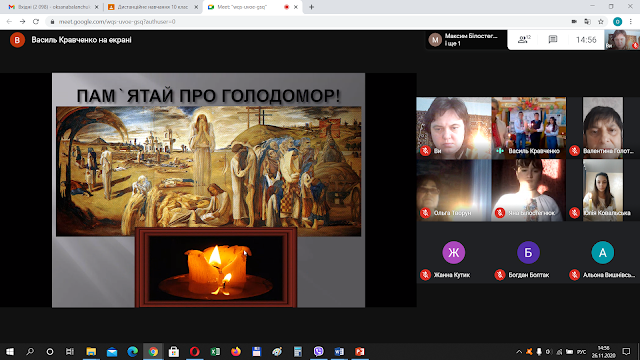Reload the Meet page
The height and width of the screenshot is (360, 640).
pos(36,22)
